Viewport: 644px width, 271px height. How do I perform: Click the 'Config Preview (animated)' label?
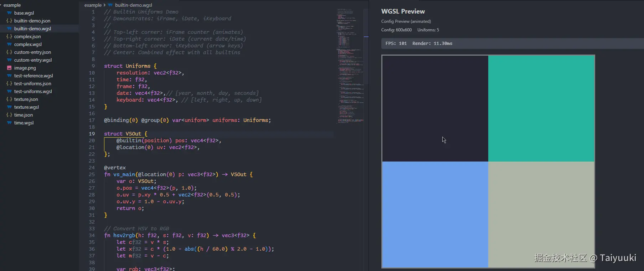[406, 21]
